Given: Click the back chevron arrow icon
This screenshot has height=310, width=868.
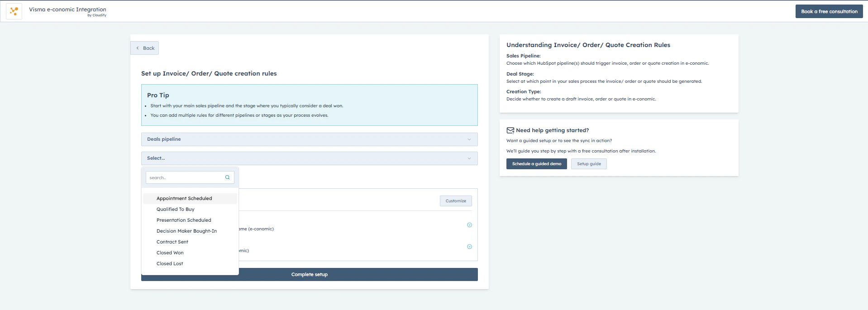Looking at the screenshot, I should pos(138,48).
